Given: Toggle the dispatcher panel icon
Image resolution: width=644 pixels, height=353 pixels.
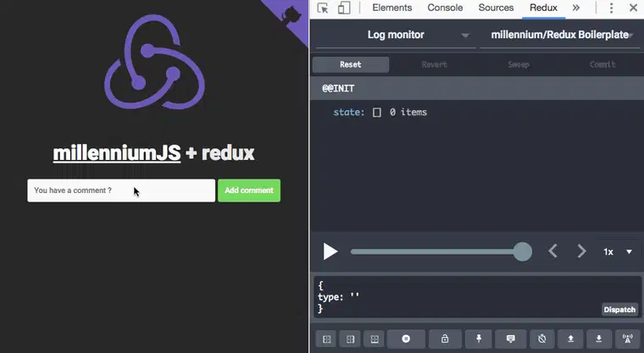Looking at the screenshot, I should tap(510, 339).
